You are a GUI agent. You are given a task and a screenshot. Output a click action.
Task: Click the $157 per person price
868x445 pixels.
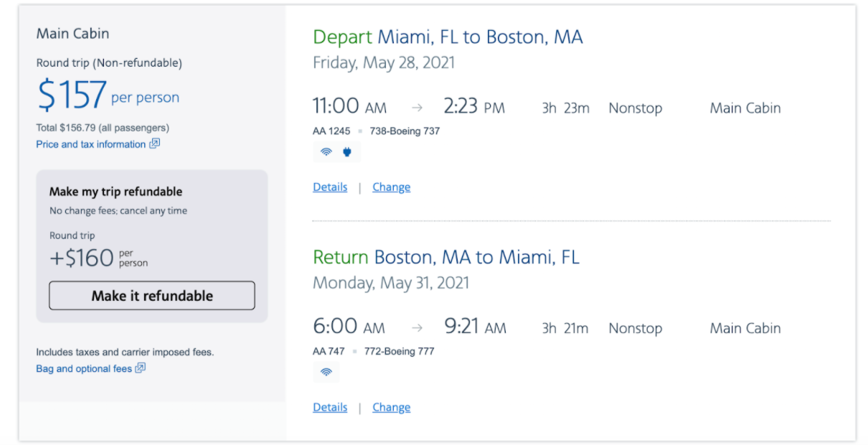point(108,95)
